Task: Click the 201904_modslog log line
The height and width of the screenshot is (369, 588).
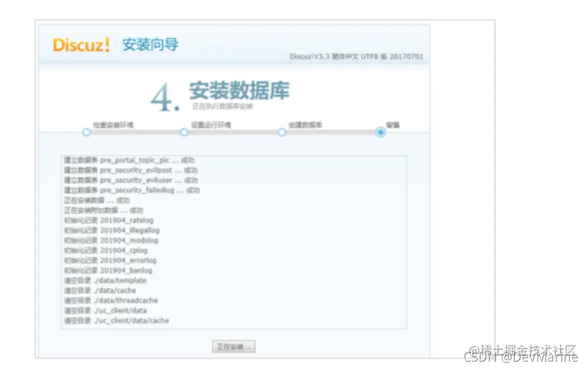Action: 111,240
